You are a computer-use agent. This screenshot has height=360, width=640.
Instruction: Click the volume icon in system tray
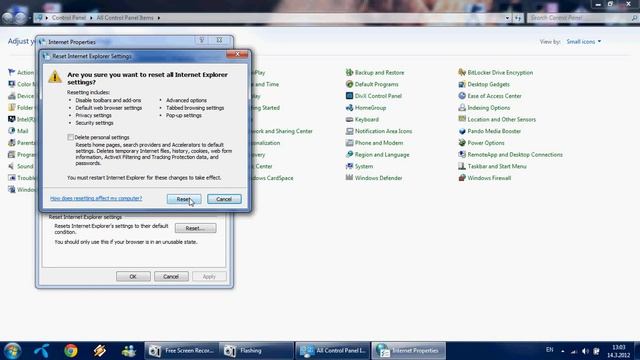tap(585, 351)
